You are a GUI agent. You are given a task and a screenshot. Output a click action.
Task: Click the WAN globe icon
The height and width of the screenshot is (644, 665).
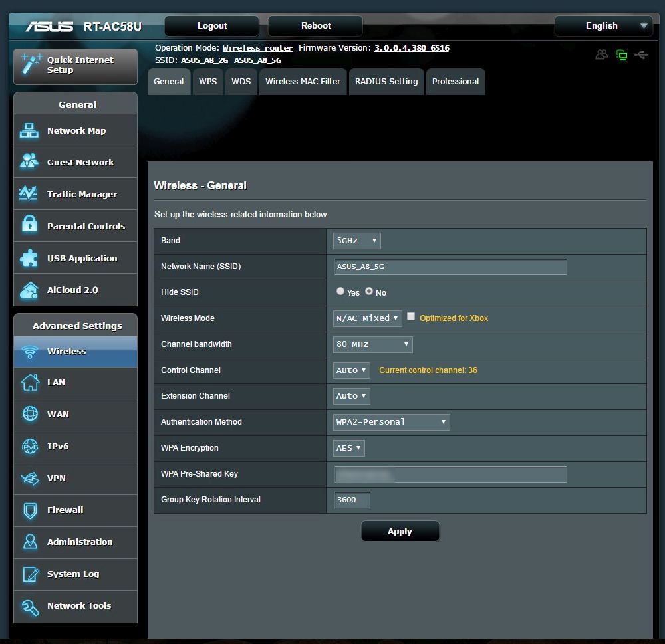pos(30,414)
